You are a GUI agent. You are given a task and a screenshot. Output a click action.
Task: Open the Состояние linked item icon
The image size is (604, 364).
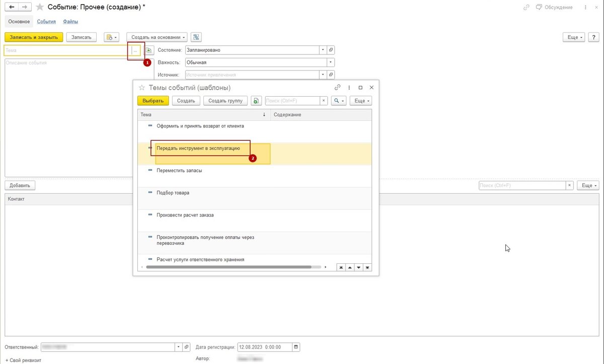tap(331, 50)
